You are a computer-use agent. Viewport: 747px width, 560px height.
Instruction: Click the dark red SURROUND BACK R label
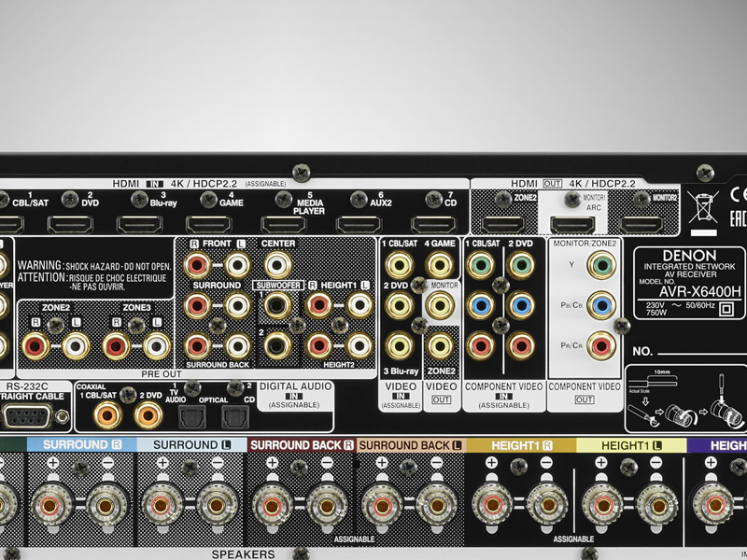coord(302,445)
